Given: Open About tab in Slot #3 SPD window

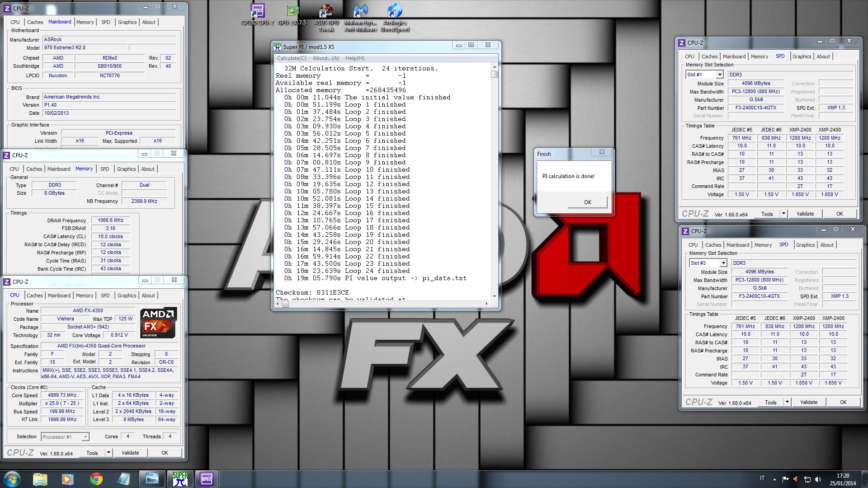Looking at the screenshot, I should point(827,245).
